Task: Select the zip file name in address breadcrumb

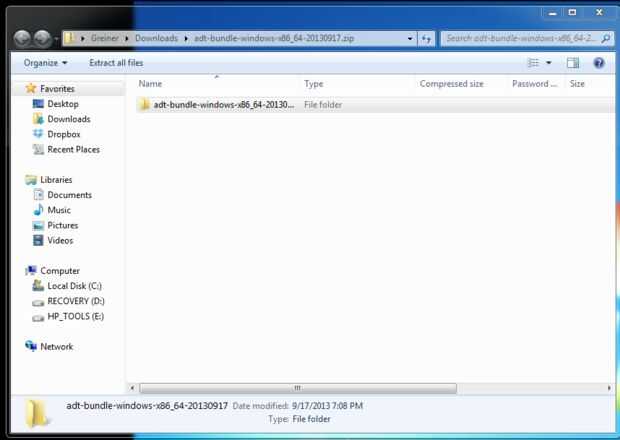Action: [x=274, y=38]
